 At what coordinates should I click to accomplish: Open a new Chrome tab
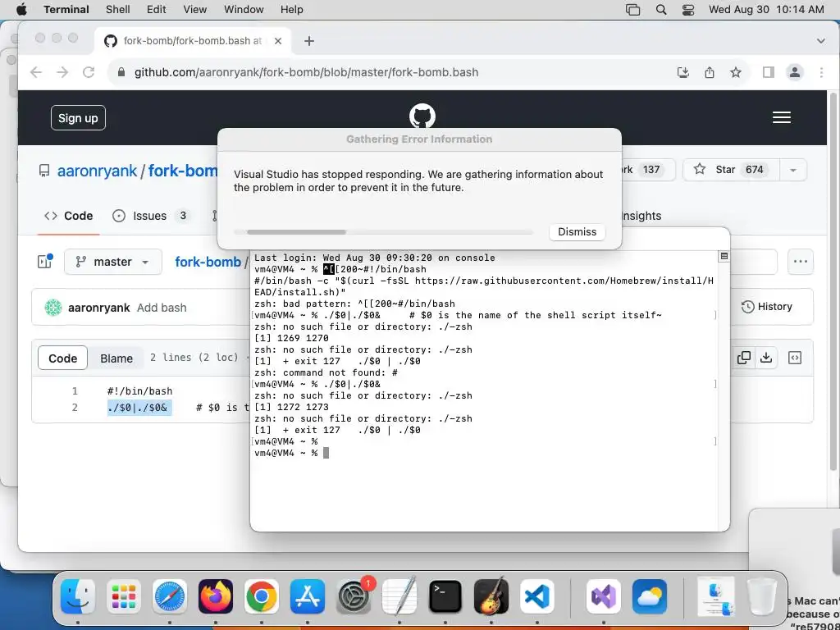309,41
